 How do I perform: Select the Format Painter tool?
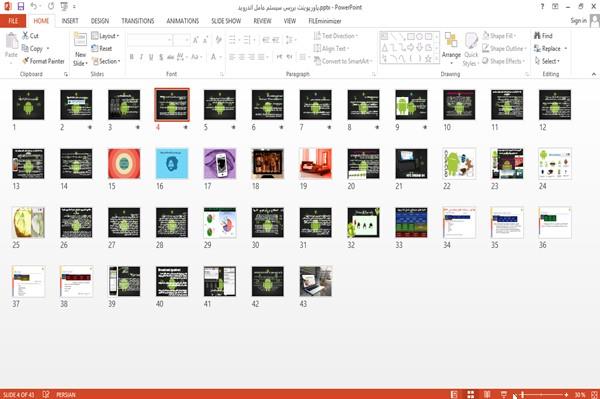[43, 61]
